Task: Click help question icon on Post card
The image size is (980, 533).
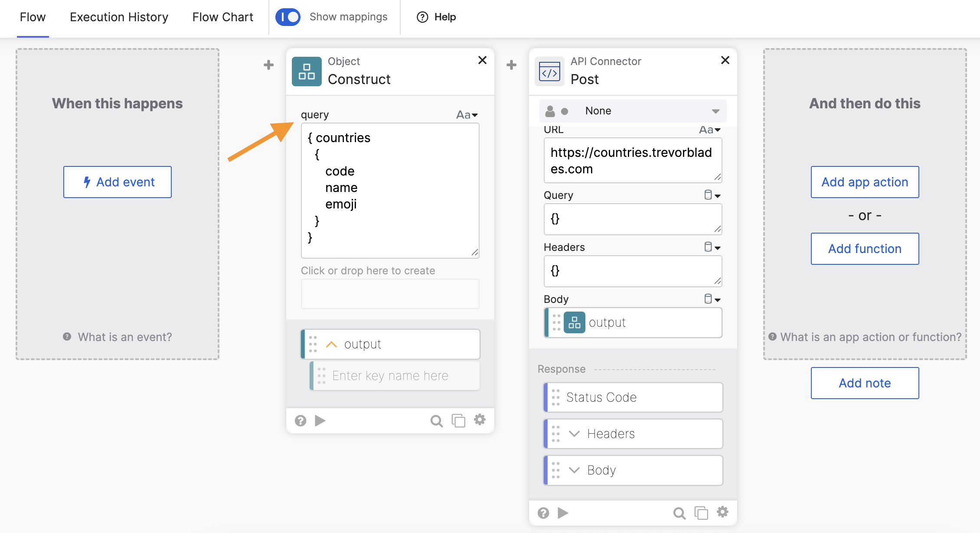Action: [543, 513]
